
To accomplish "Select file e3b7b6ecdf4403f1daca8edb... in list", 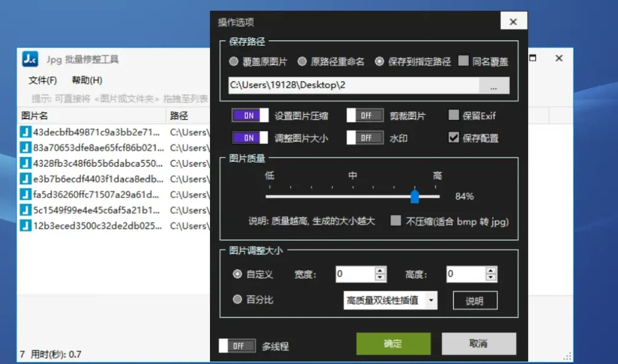I will click(98, 179).
